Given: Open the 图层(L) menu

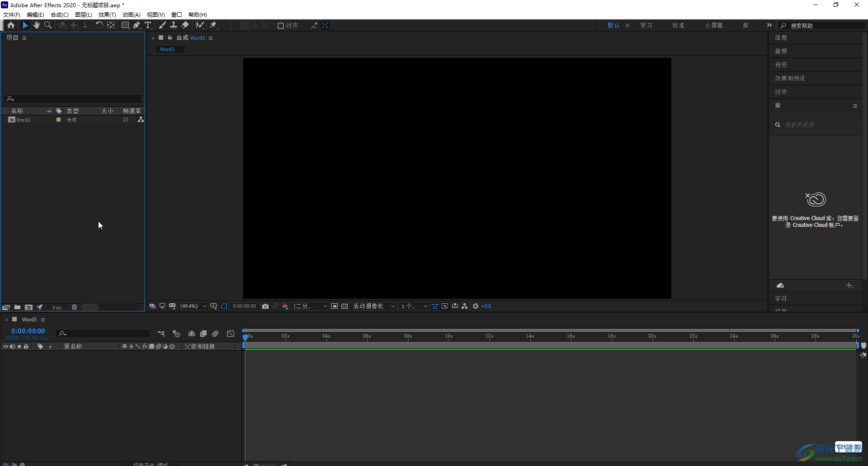Looking at the screenshot, I should pos(84,14).
